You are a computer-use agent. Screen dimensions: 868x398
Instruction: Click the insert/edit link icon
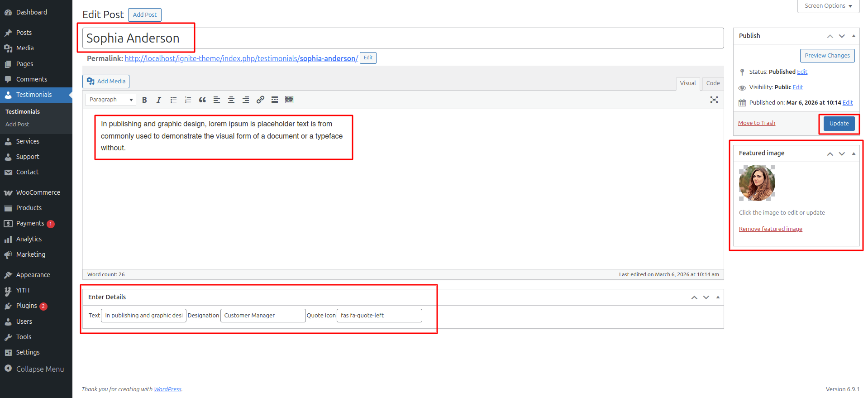pyautogui.click(x=260, y=100)
